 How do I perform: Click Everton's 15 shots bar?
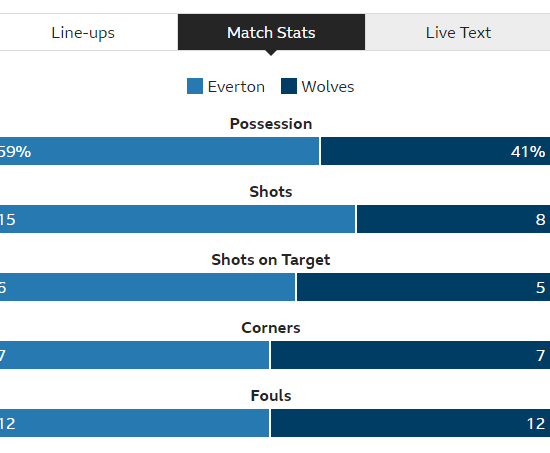pyautogui.click(x=177, y=219)
